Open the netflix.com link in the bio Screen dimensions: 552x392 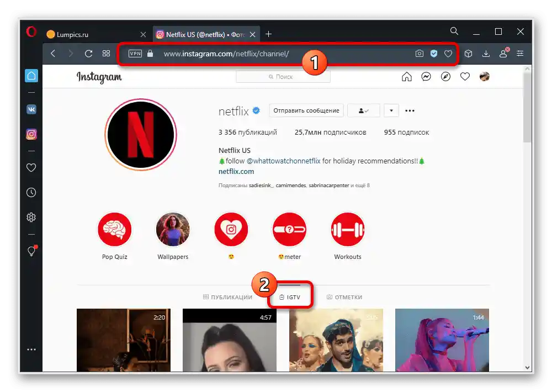coord(236,171)
